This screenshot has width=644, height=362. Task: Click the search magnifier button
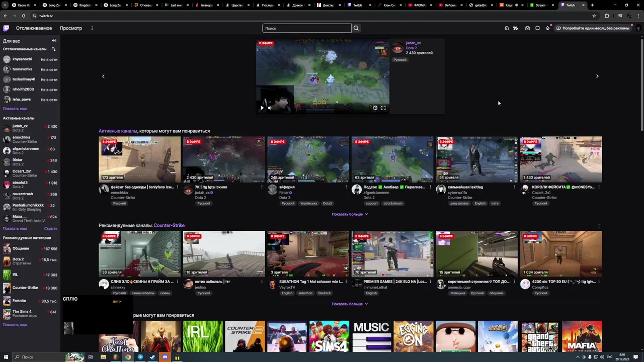356,28
